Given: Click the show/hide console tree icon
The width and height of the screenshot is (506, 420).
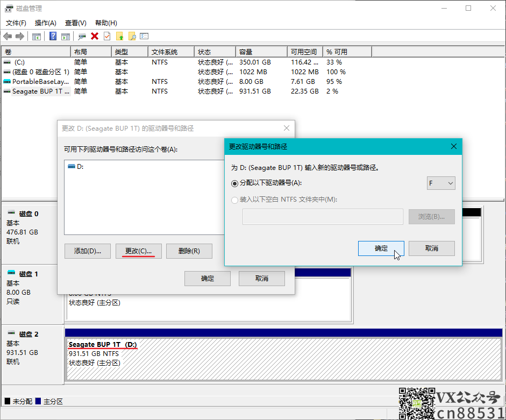Looking at the screenshot, I should tap(37, 36).
